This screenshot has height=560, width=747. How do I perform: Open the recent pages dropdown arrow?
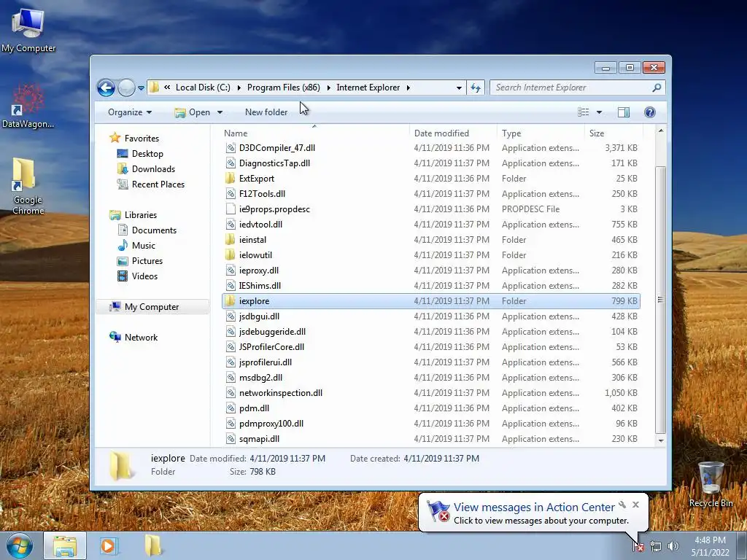coord(141,88)
